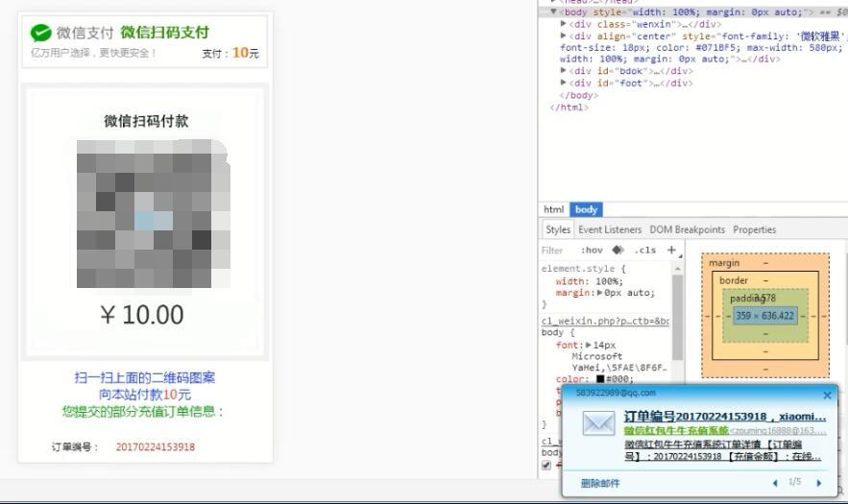Image resolution: width=848 pixels, height=504 pixels.
Task: Click 扫一扫上面的二维码图案 instruction text
Action: click(144, 377)
